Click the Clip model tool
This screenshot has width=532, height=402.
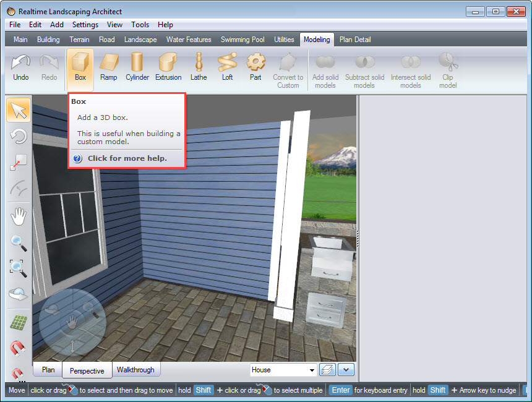(448, 71)
